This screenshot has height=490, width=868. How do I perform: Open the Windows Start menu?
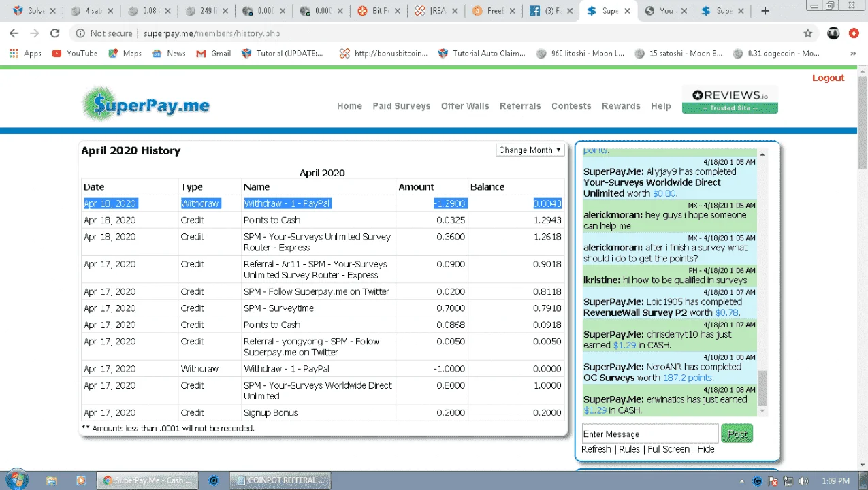click(16, 479)
